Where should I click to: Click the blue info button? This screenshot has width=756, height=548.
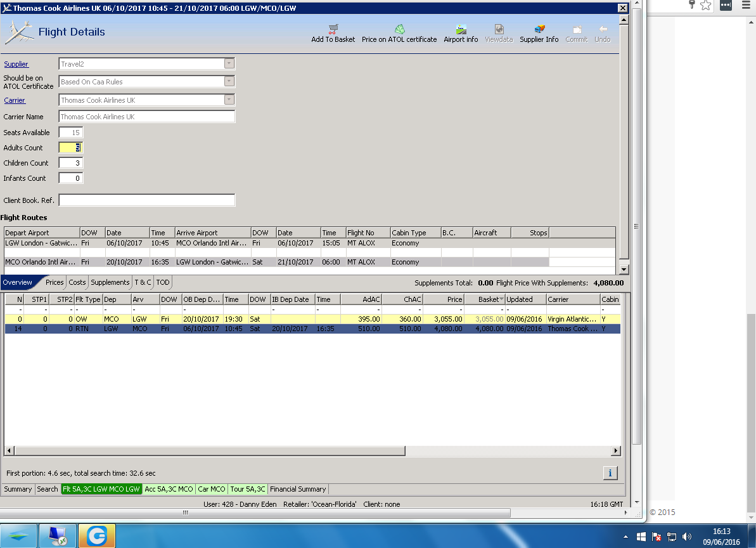pyautogui.click(x=610, y=473)
